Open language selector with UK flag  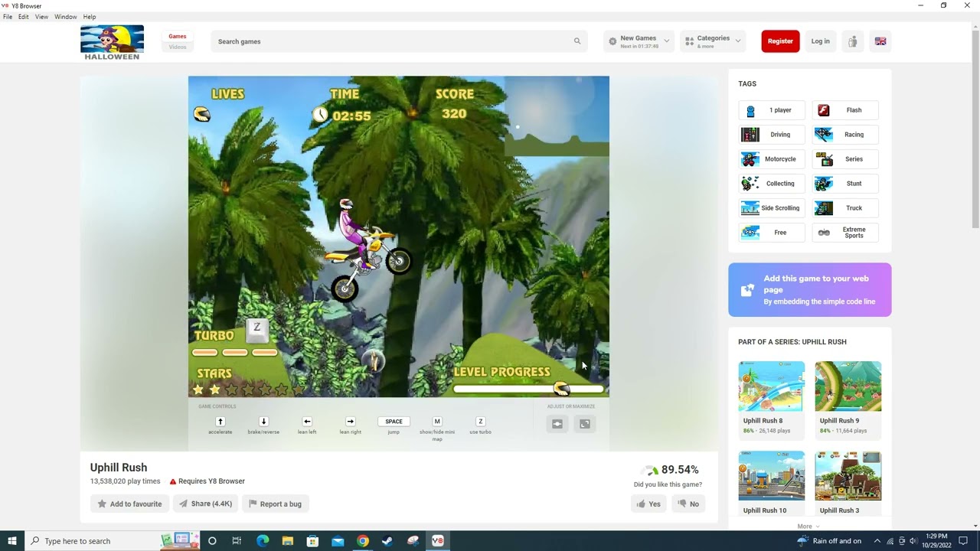point(880,41)
